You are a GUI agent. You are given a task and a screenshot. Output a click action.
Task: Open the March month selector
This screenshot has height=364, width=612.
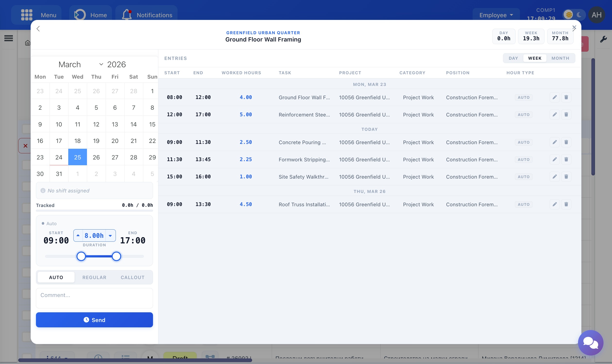(x=69, y=64)
